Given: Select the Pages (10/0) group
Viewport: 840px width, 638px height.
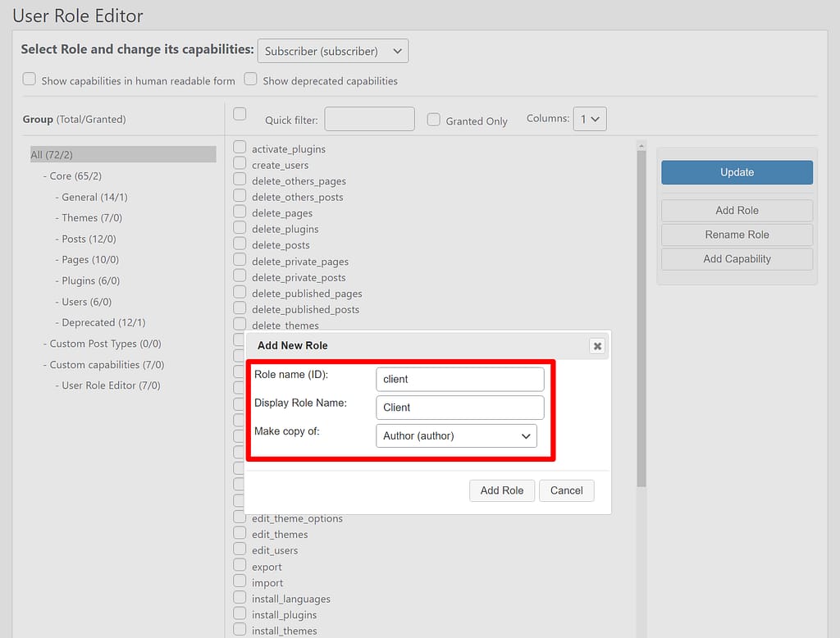Looking at the screenshot, I should 90,260.
